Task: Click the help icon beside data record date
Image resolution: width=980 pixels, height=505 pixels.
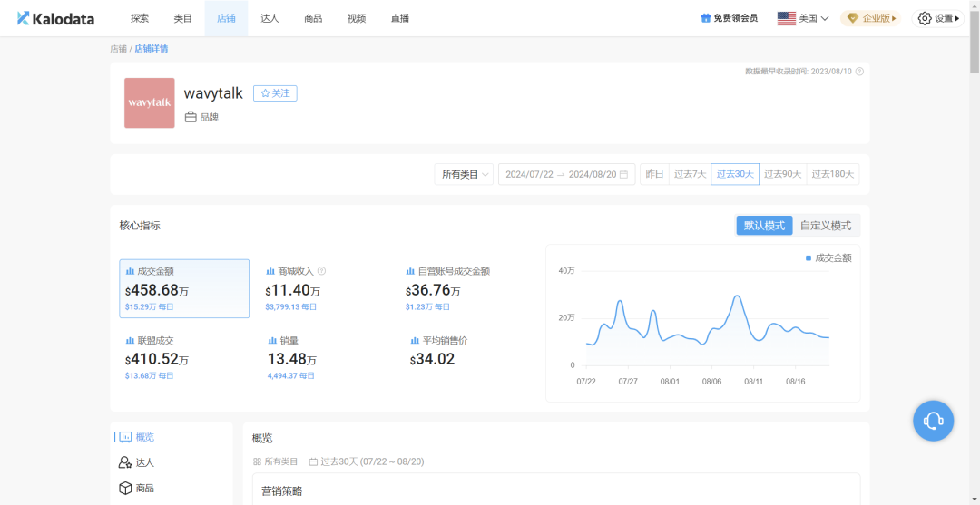Action: (859, 71)
